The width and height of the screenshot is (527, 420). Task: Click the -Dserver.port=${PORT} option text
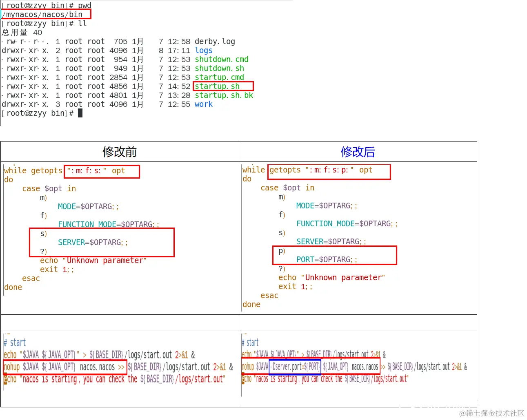click(x=295, y=367)
